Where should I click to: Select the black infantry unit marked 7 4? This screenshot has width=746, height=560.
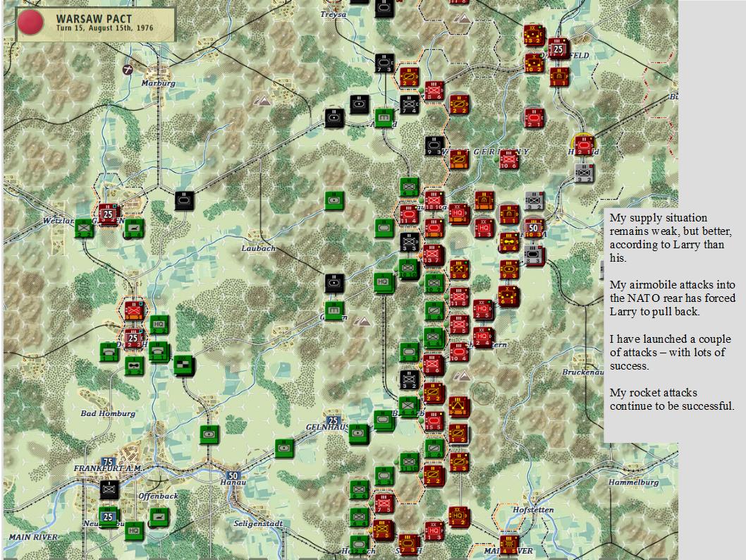pyautogui.click(x=409, y=104)
